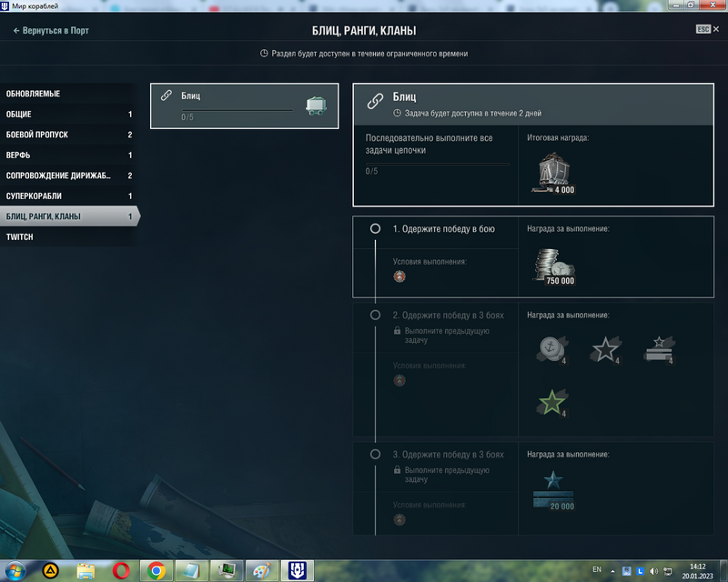This screenshot has width=728, height=582.
Task: Open the Windows Start menu
Action: [15, 571]
